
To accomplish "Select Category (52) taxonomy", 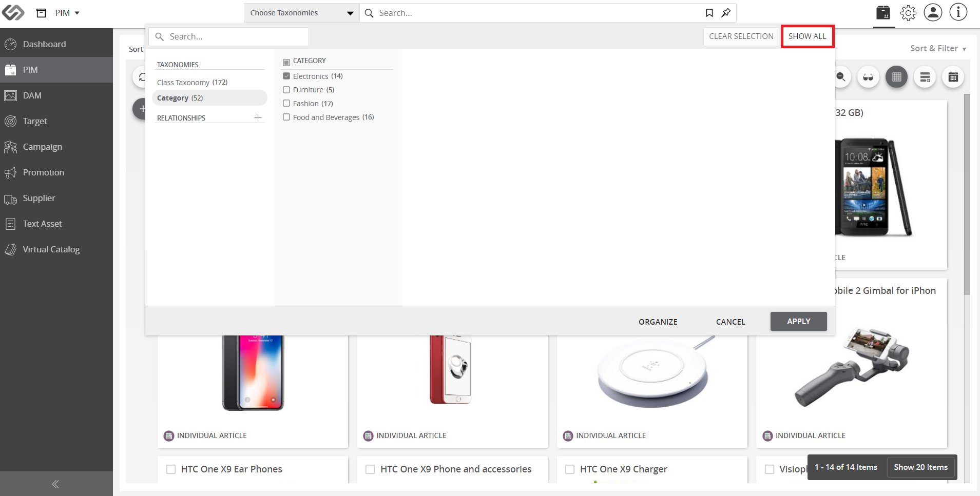I will click(x=209, y=98).
